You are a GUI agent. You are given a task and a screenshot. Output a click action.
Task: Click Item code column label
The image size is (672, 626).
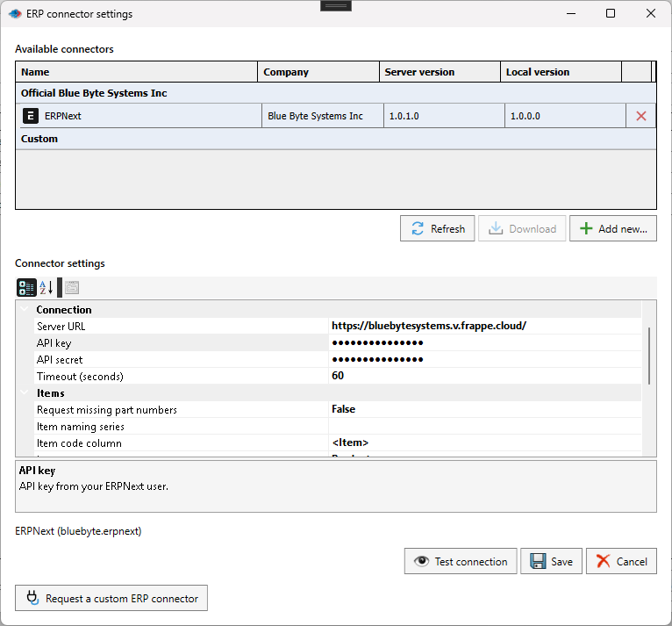coord(79,443)
